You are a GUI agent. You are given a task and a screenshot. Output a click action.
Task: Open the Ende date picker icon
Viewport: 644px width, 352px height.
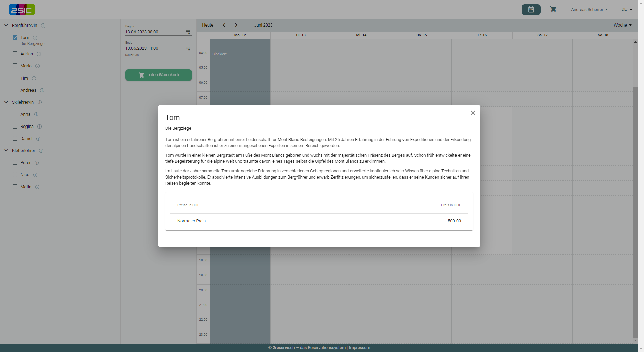click(188, 49)
